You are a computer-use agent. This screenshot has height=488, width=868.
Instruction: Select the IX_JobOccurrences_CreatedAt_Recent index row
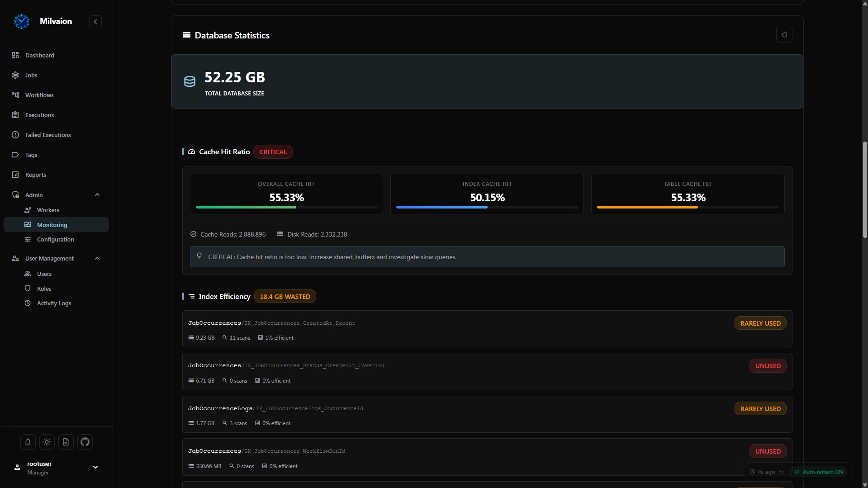(x=487, y=329)
